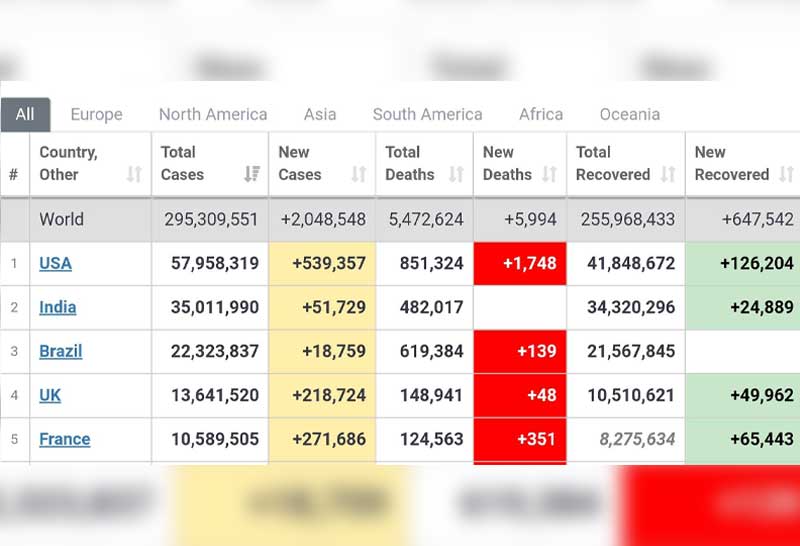Image resolution: width=800 pixels, height=546 pixels.
Task: Click the UK country link
Action: click(x=50, y=395)
